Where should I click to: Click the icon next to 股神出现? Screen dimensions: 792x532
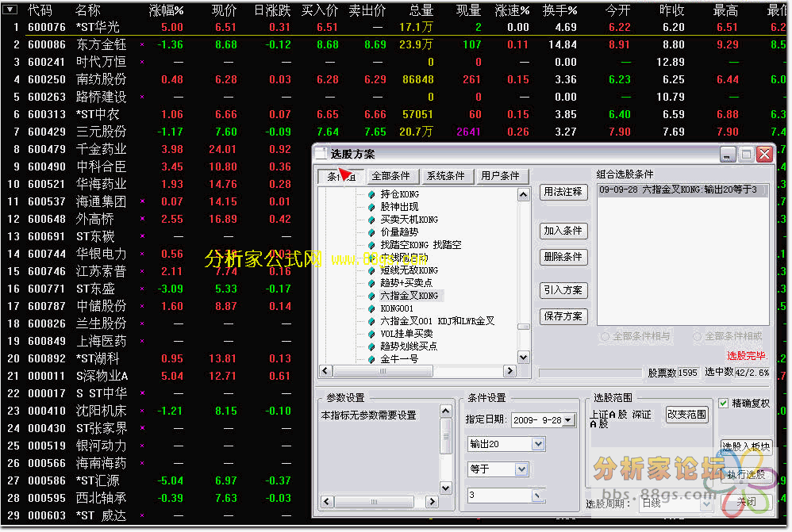371,207
